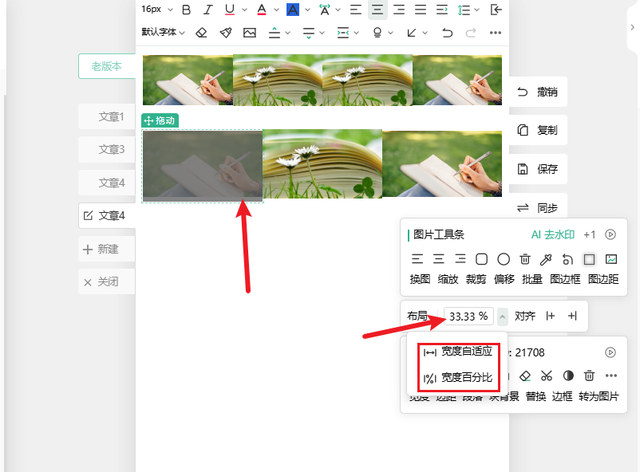Edit layout width 33.33 % field

tap(469, 316)
